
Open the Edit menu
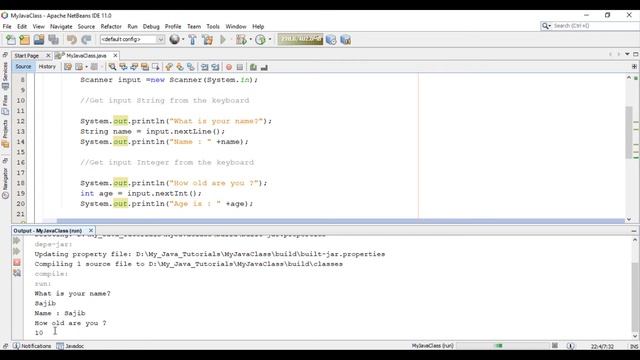[x=22, y=27]
